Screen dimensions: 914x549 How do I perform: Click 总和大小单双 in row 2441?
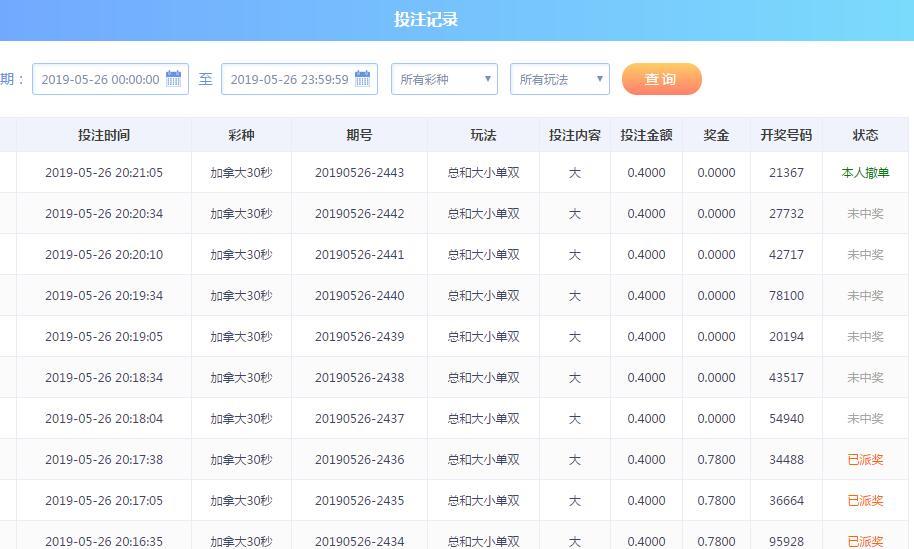coord(483,255)
